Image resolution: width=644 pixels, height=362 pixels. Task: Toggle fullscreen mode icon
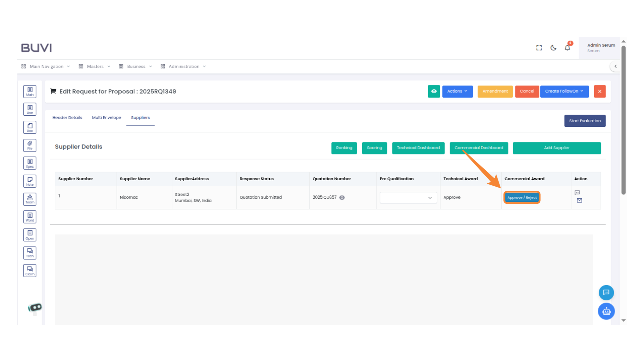pos(539,48)
